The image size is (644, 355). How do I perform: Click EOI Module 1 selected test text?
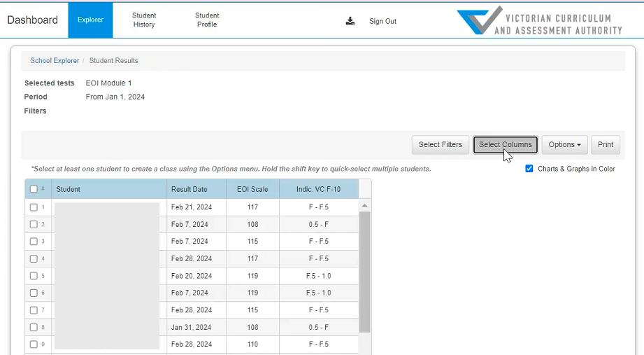(x=109, y=83)
